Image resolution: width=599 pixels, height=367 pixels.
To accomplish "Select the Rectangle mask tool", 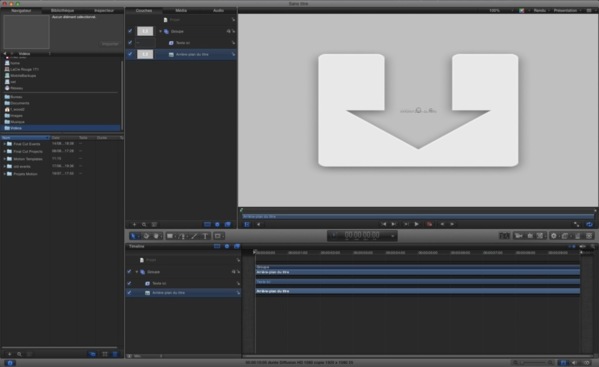I will pos(218,236).
